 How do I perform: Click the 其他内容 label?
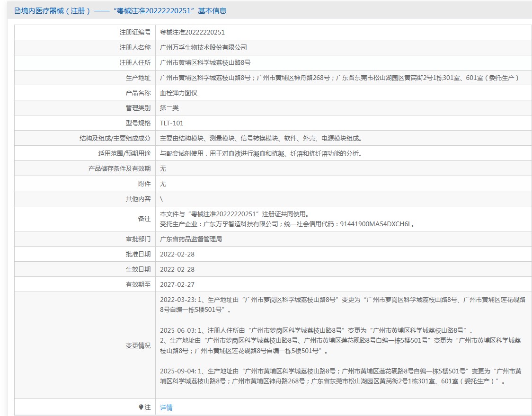(x=138, y=199)
